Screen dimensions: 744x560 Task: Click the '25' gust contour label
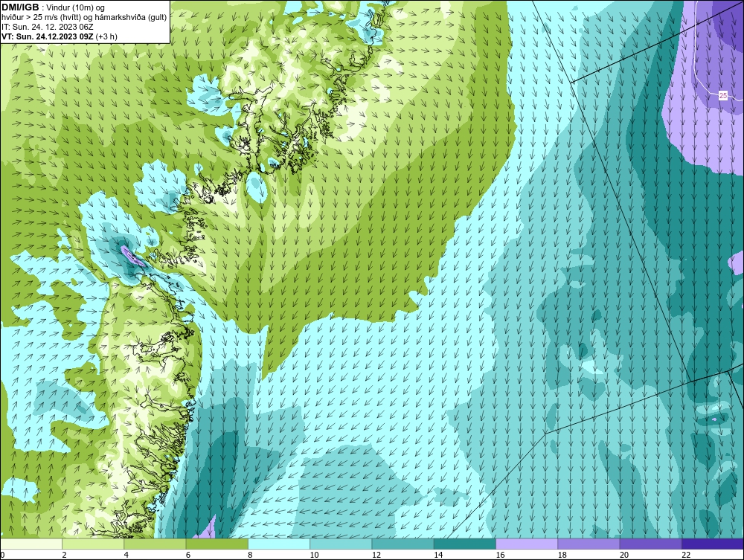(x=722, y=96)
